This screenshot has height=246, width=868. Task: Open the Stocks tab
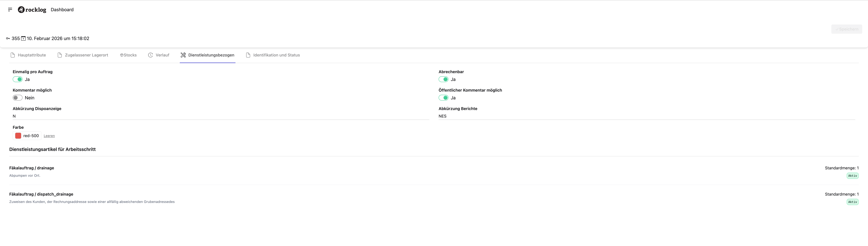pyautogui.click(x=128, y=55)
